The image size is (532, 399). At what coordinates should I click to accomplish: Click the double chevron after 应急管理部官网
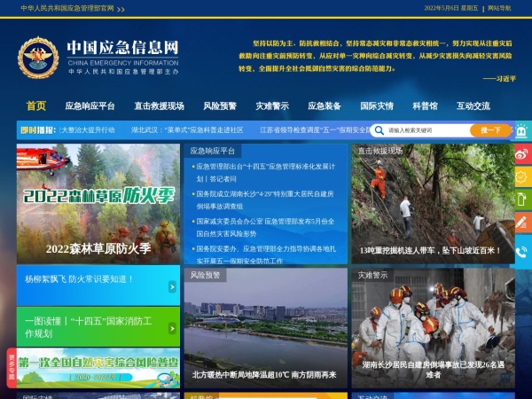pos(121,10)
